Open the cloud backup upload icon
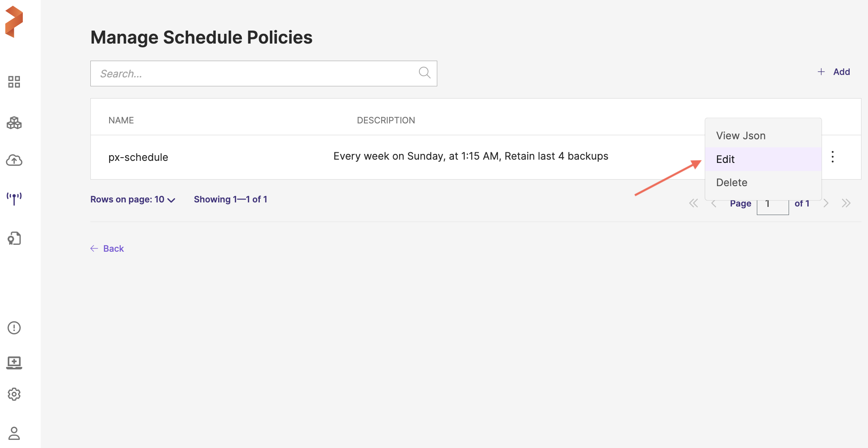The width and height of the screenshot is (868, 448). click(x=14, y=160)
